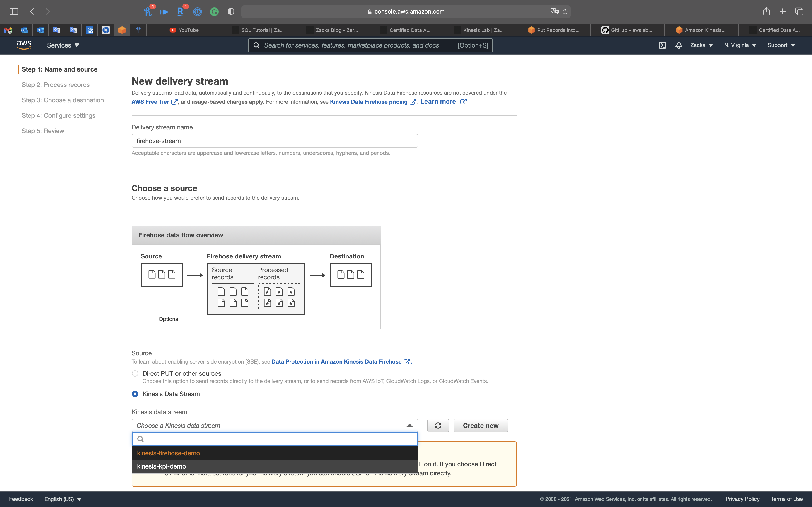Click the Delivery stream name input field
Viewport: 812px width, 507px height.
[x=274, y=141]
